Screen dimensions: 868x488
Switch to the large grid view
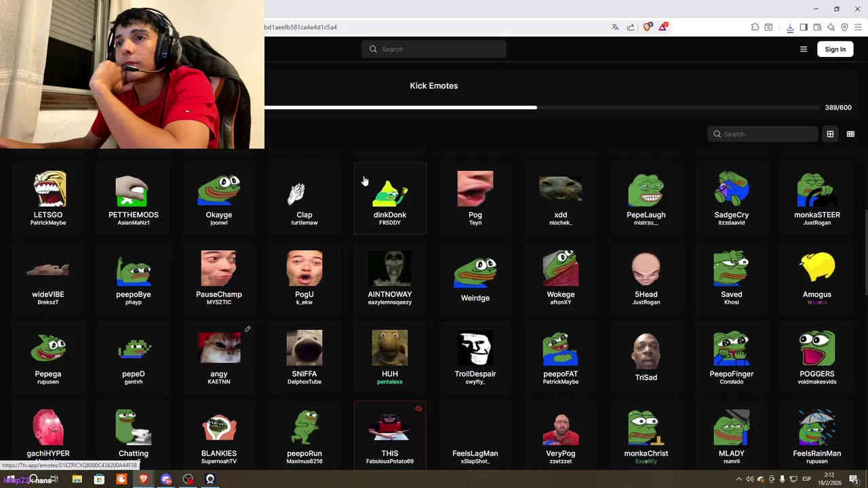coord(830,134)
